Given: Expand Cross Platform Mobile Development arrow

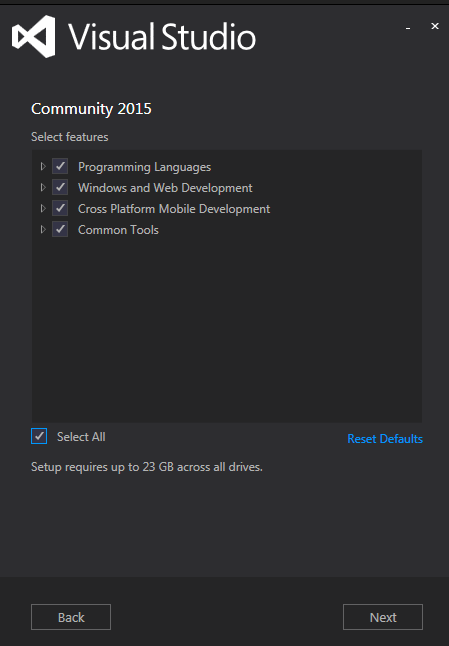Looking at the screenshot, I should (x=43, y=208).
